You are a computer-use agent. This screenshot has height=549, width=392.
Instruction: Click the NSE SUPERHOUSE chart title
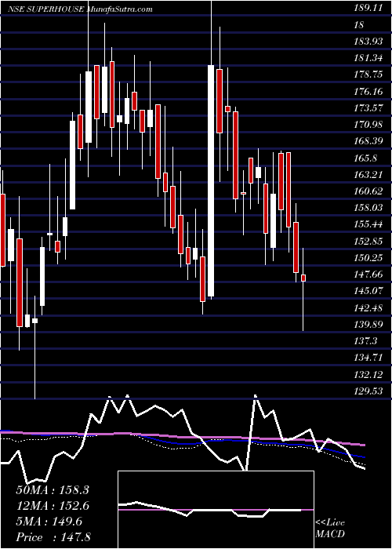point(46,9)
